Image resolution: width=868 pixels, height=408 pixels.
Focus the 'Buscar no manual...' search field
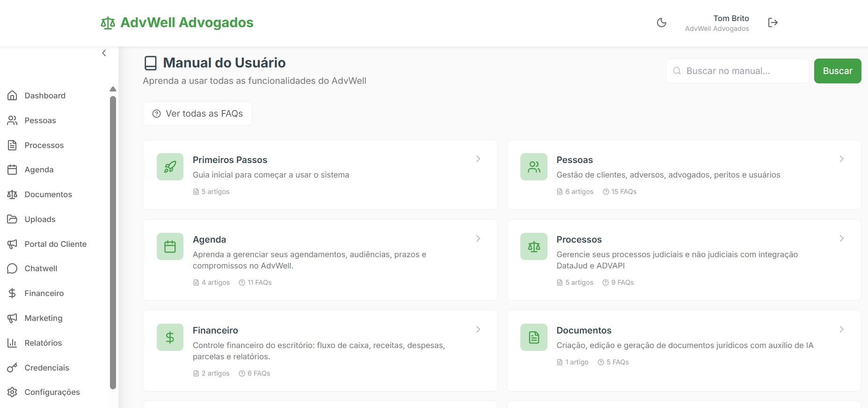(737, 71)
